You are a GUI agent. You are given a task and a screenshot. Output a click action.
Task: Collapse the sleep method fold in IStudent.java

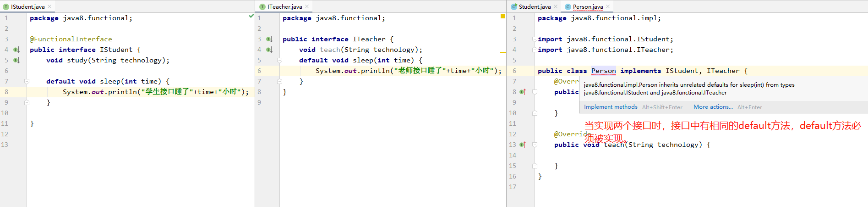pyautogui.click(x=27, y=81)
